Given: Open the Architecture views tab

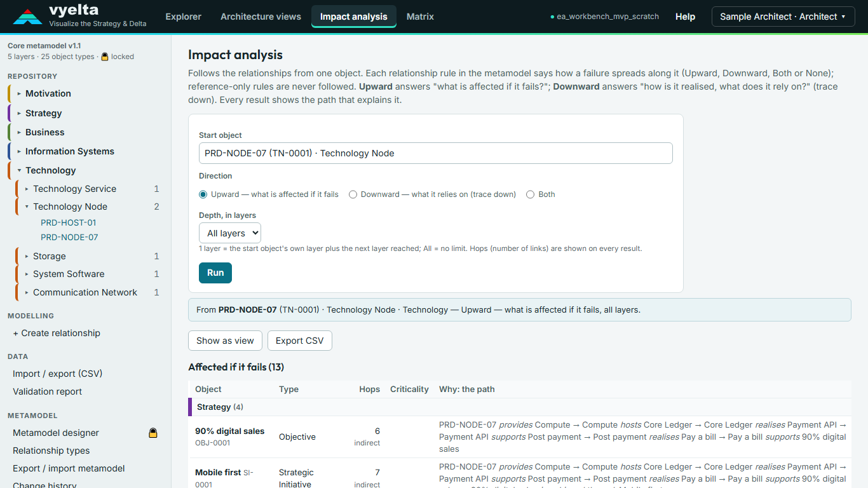Looking at the screenshot, I should pyautogui.click(x=261, y=17).
